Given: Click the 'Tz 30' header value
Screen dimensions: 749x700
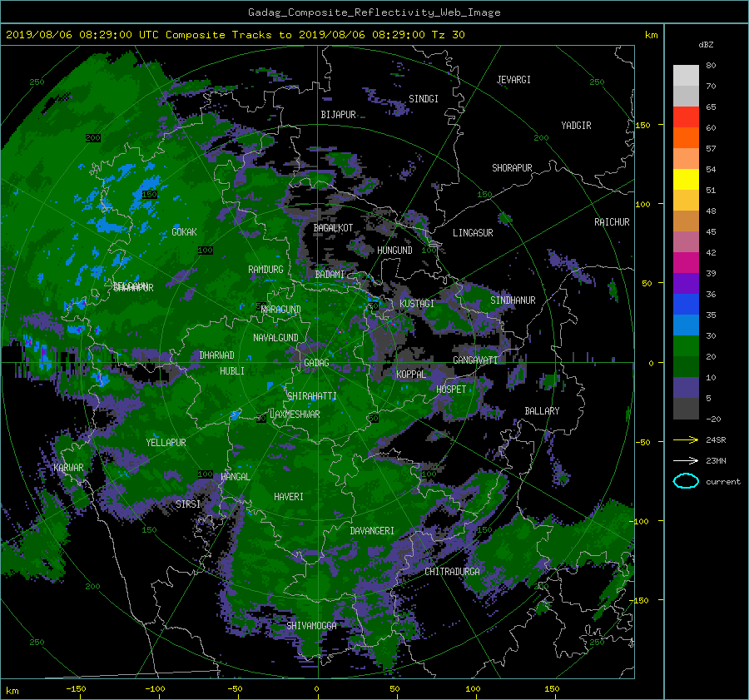Looking at the screenshot, I should pos(448,35).
